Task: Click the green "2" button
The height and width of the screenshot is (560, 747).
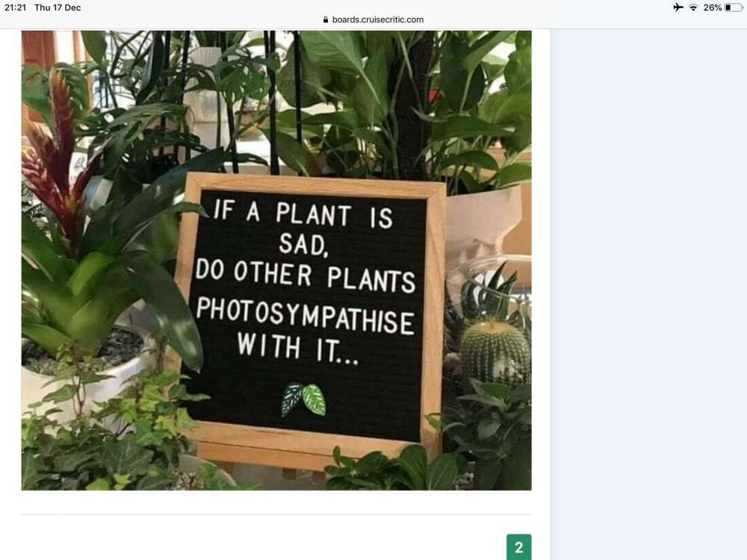Action: pos(519,547)
